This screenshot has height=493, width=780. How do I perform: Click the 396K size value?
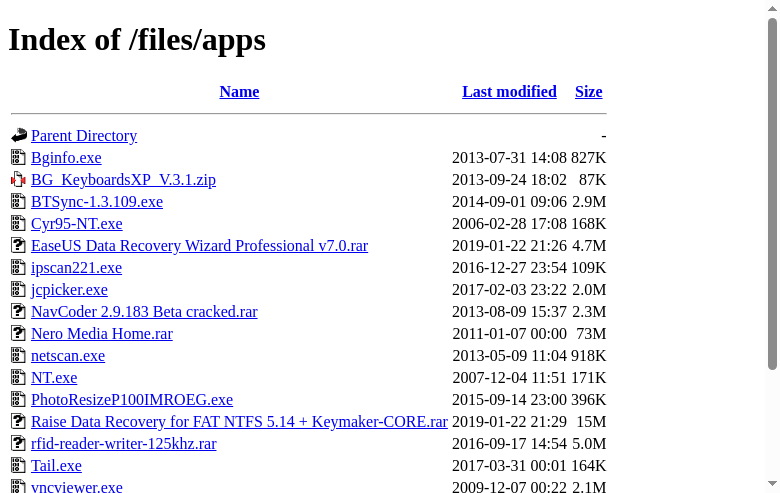(x=588, y=399)
